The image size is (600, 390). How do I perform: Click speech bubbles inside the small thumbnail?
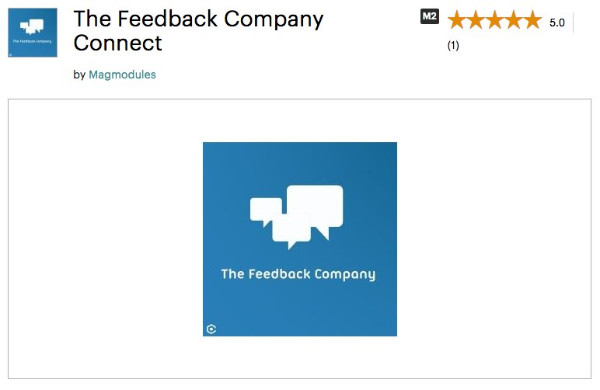pyautogui.click(x=31, y=27)
